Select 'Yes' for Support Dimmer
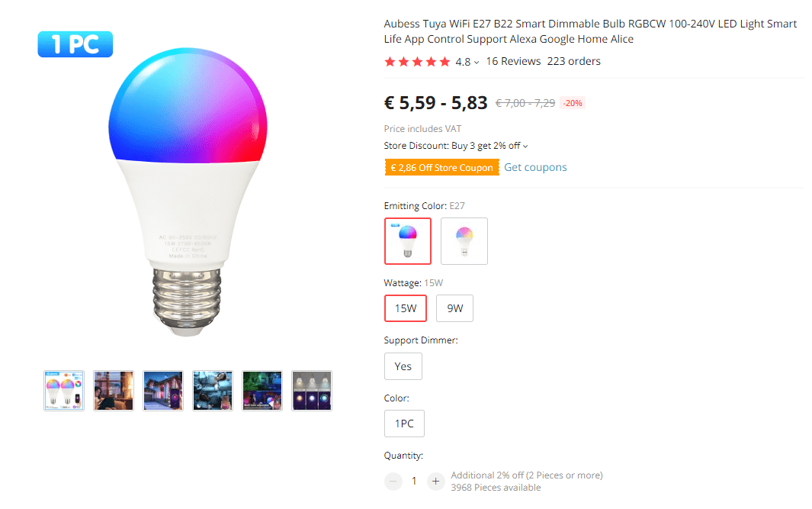This screenshot has width=812, height=509. [x=403, y=366]
